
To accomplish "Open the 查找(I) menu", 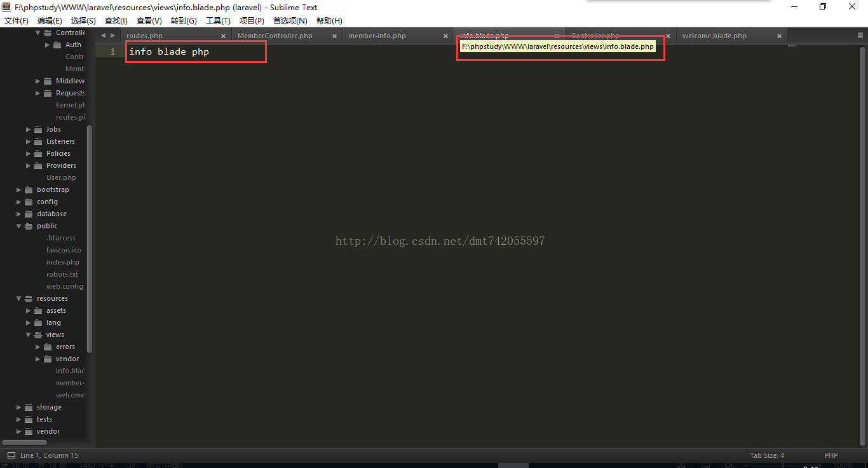I will point(116,21).
